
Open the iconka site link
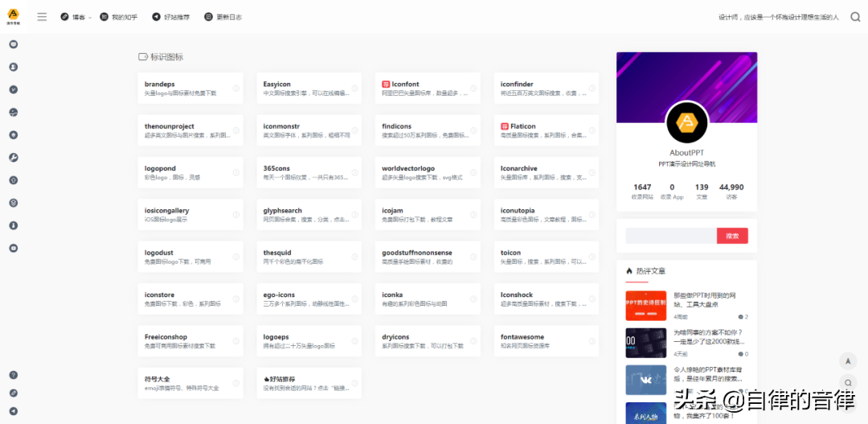[x=428, y=298]
